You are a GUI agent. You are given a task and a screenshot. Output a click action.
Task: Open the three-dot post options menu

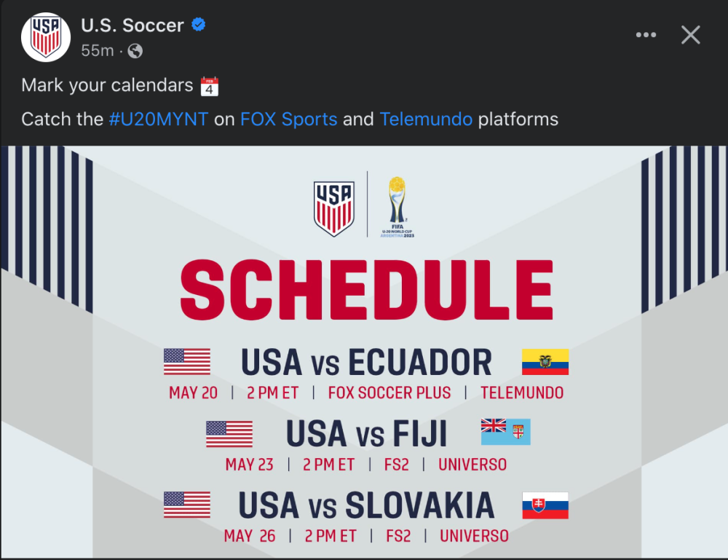646,35
